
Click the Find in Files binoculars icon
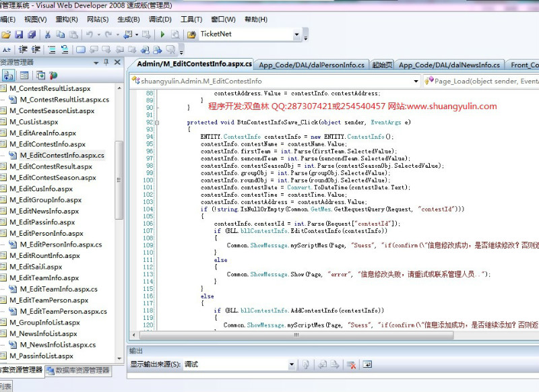(191, 34)
